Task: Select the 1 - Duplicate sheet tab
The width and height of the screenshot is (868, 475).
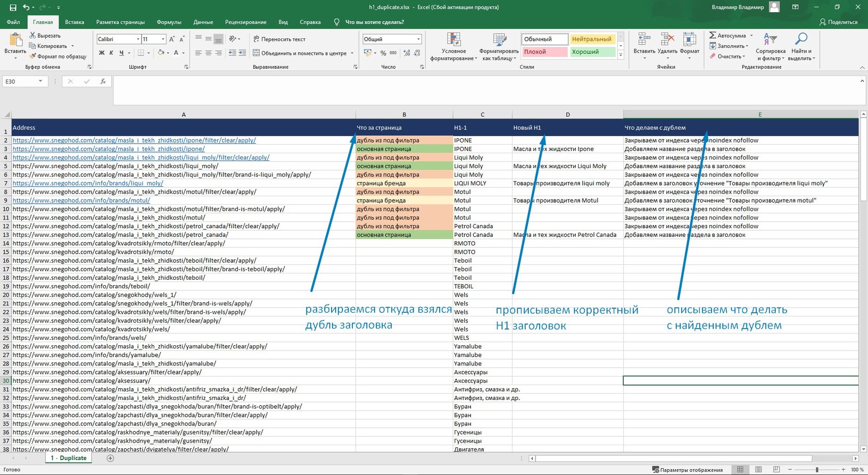Action: pos(69,458)
